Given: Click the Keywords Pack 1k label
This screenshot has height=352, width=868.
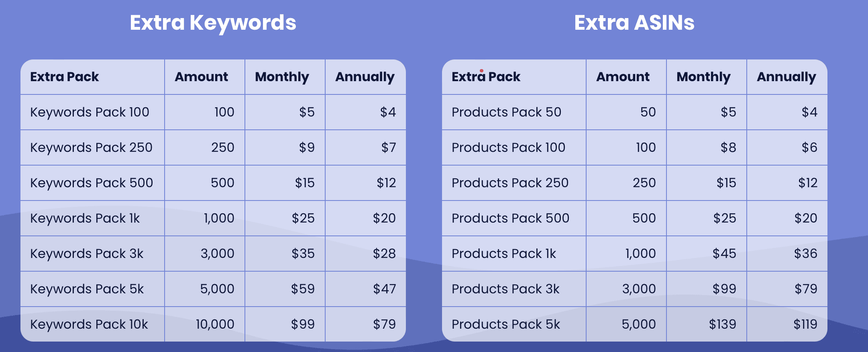Looking at the screenshot, I should [x=85, y=218].
